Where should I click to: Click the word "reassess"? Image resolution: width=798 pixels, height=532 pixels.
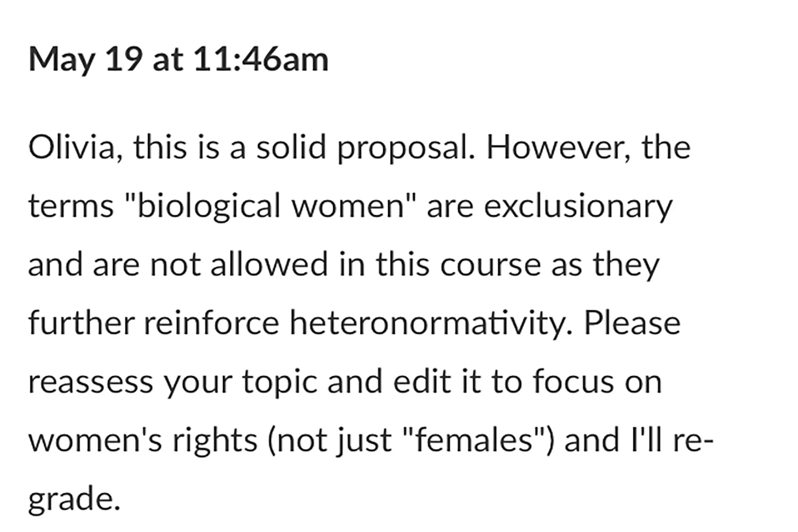tap(91, 382)
